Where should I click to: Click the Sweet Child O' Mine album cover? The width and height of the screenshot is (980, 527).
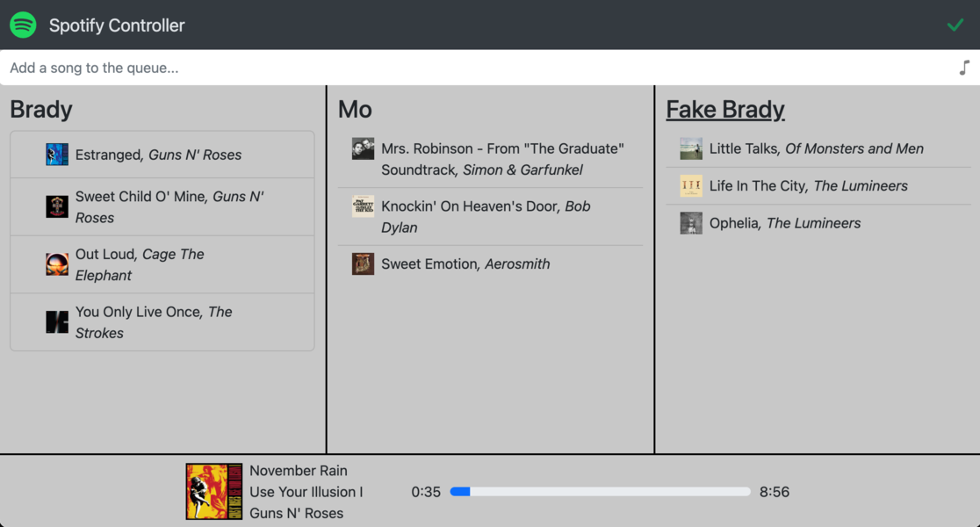[x=57, y=206]
